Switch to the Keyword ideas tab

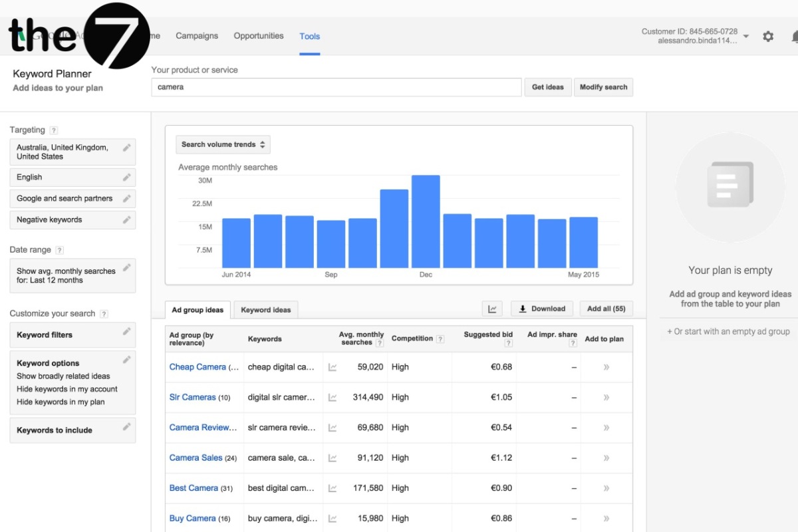(266, 309)
